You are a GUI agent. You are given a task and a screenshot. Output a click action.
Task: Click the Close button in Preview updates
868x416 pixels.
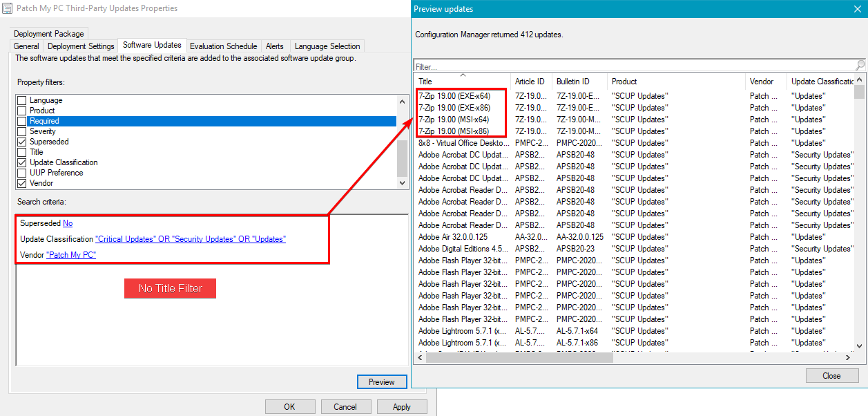pos(831,376)
